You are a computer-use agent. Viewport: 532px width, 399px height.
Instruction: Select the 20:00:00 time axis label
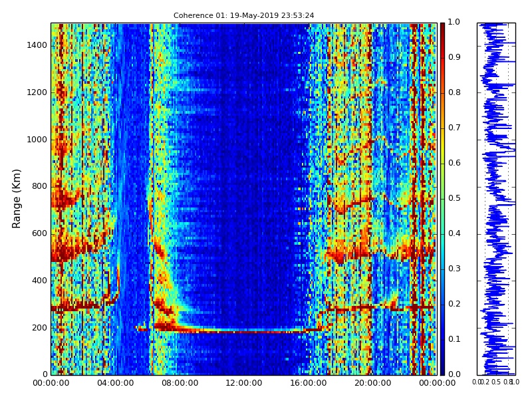[x=372, y=383]
